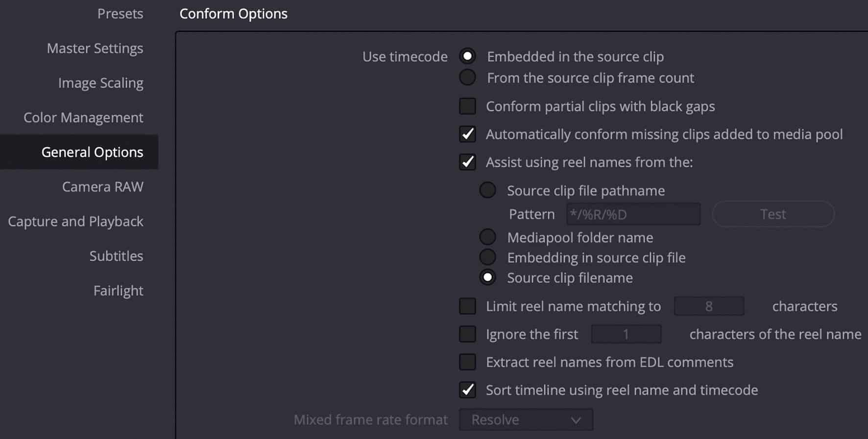Screen dimensions: 868x439
Task: Go to the Fairlight settings section
Action: pos(118,290)
